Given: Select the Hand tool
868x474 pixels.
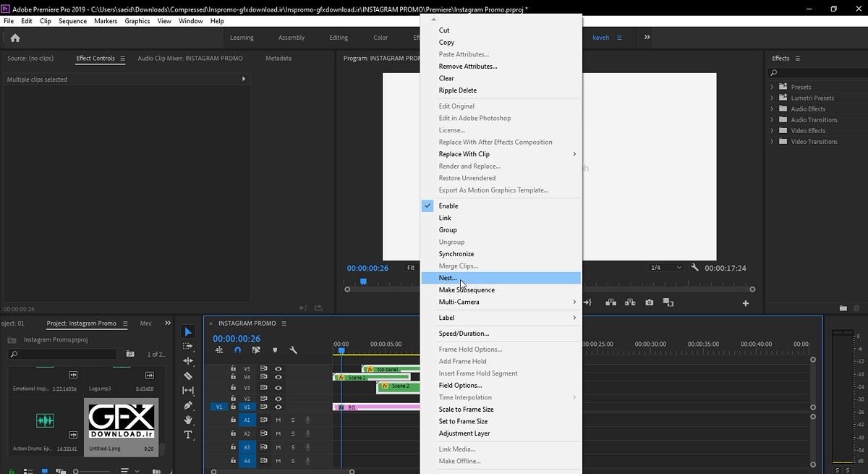Looking at the screenshot, I should click(x=188, y=420).
